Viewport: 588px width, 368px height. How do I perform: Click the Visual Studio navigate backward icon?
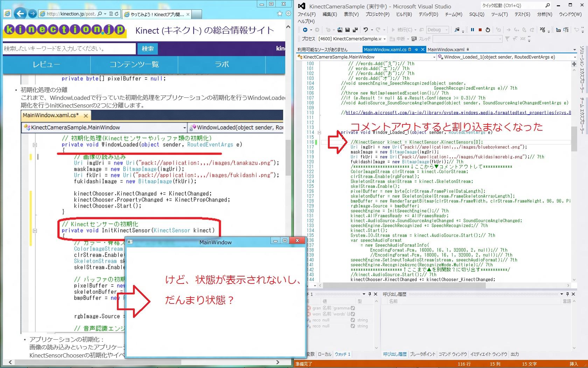pos(305,30)
